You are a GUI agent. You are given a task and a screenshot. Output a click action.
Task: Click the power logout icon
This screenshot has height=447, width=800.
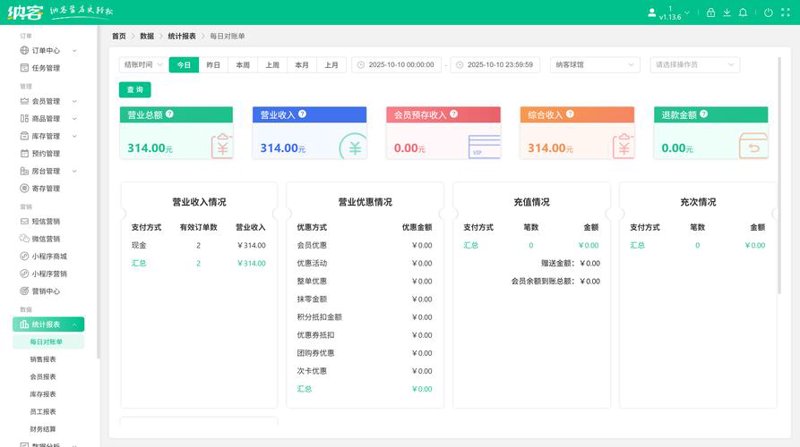pyautogui.click(x=768, y=13)
